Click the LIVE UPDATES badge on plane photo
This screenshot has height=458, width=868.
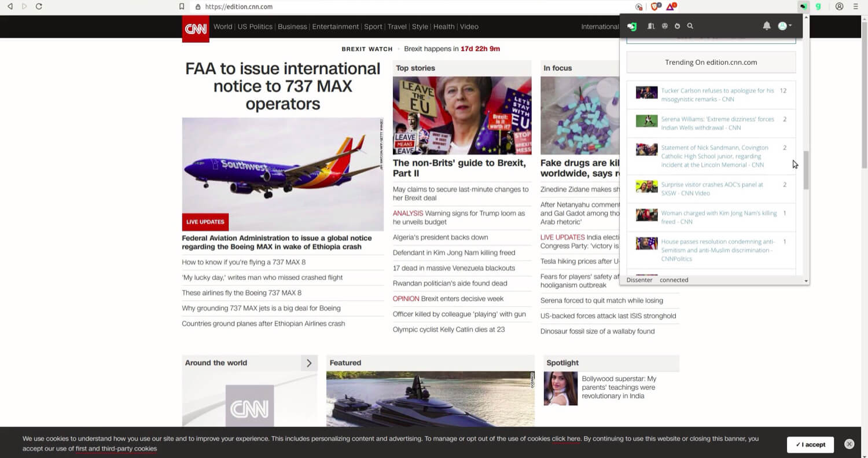coord(205,222)
